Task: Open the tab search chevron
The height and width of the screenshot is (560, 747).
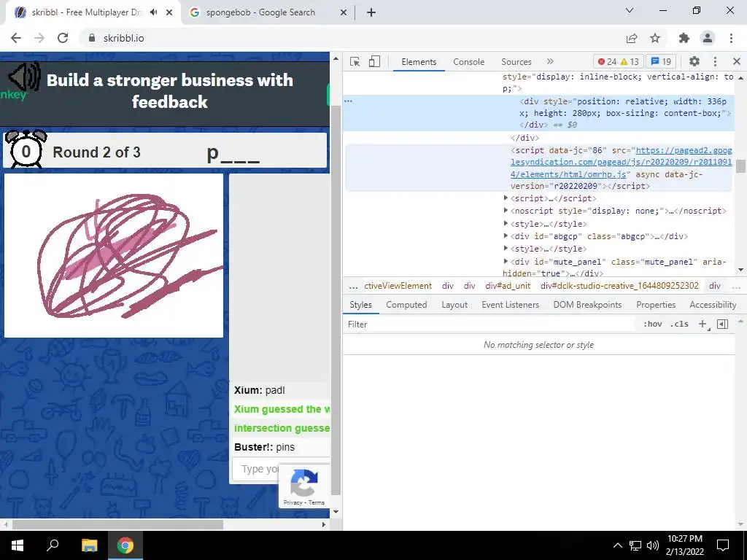Action: pos(630,10)
